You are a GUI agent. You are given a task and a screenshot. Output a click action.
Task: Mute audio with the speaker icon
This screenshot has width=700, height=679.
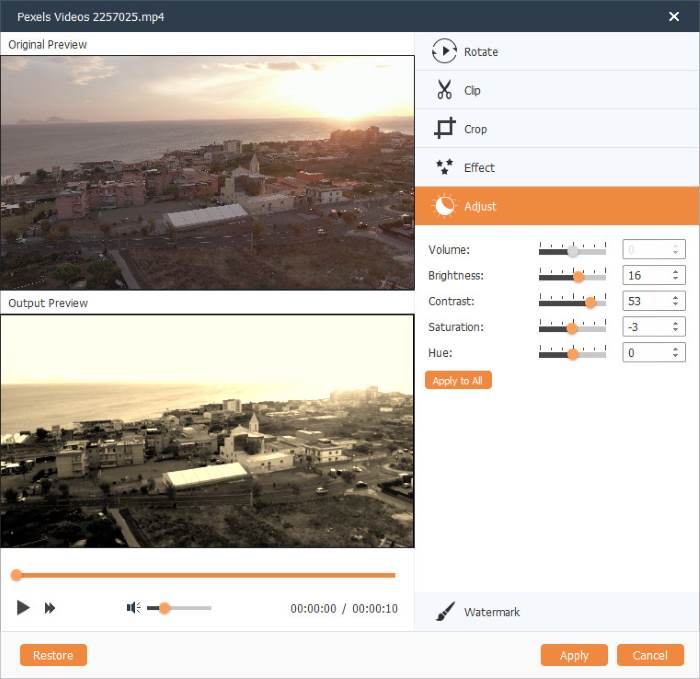(x=133, y=608)
